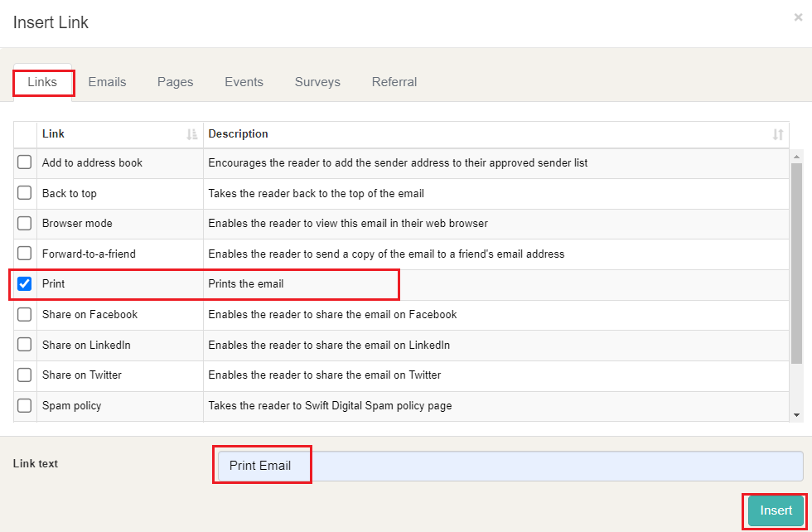Click the 'Browser mode' link name
Viewport: 812px width, 532px height.
coord(77,223)
